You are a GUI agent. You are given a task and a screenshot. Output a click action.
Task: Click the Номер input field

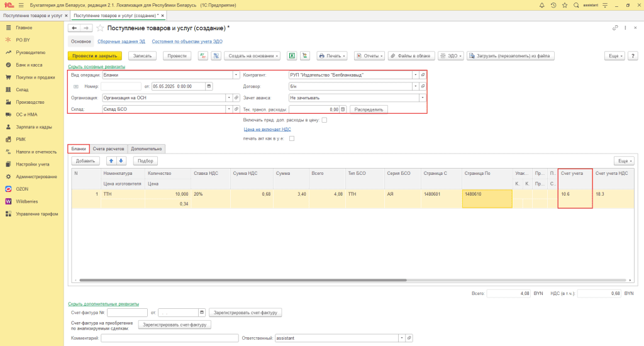(121, 86)
